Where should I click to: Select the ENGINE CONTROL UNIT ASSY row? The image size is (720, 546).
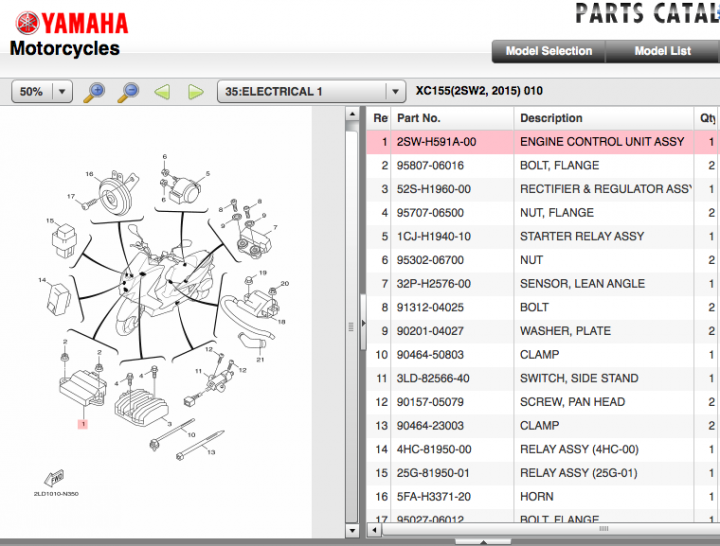point(543,142)
